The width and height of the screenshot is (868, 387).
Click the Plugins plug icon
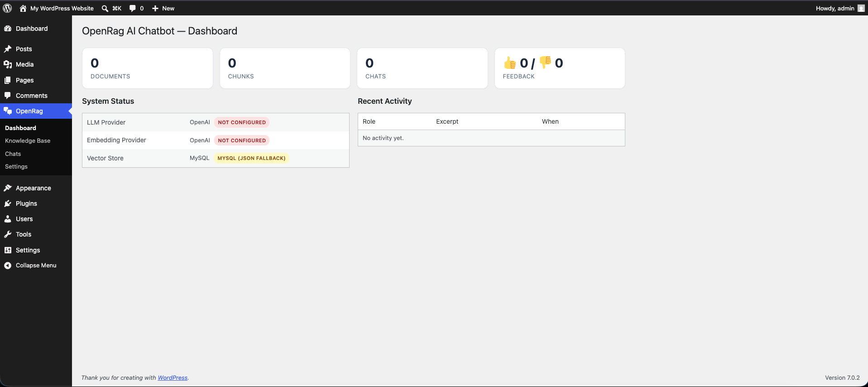[8, 203]
